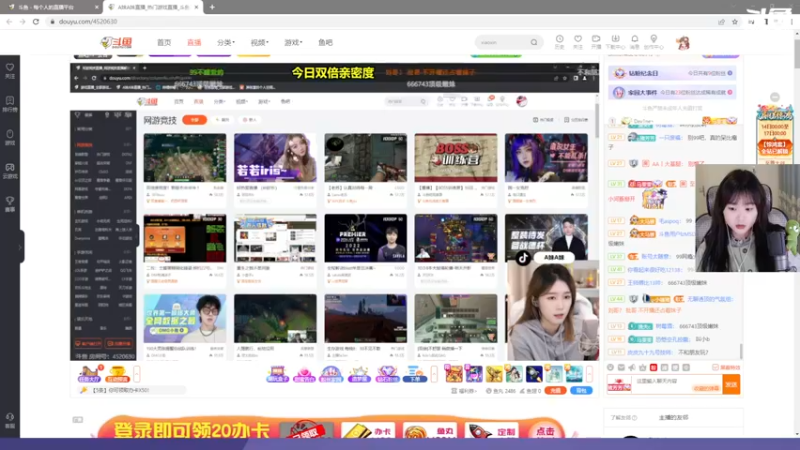The width and height of the screenshot is (800, 450).
Task: Toggle theater mode icon below player
Action: click(78, 419)
